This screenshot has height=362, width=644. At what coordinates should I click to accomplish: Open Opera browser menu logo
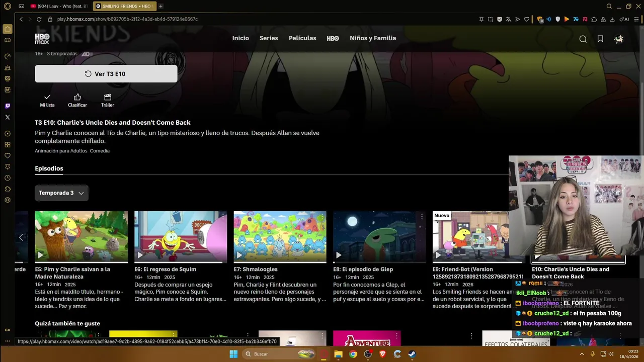[8, 6]
